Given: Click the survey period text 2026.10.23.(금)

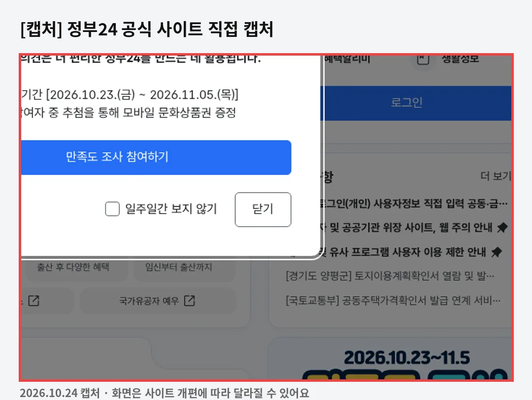Looking at the screenshot, I should [92, 94].
